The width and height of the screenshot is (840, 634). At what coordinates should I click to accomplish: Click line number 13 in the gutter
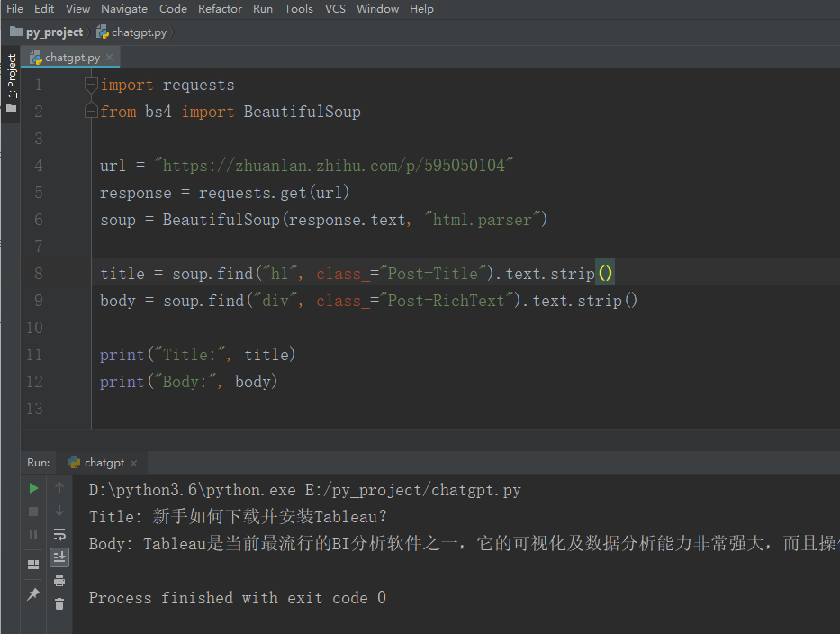(34, 408)
